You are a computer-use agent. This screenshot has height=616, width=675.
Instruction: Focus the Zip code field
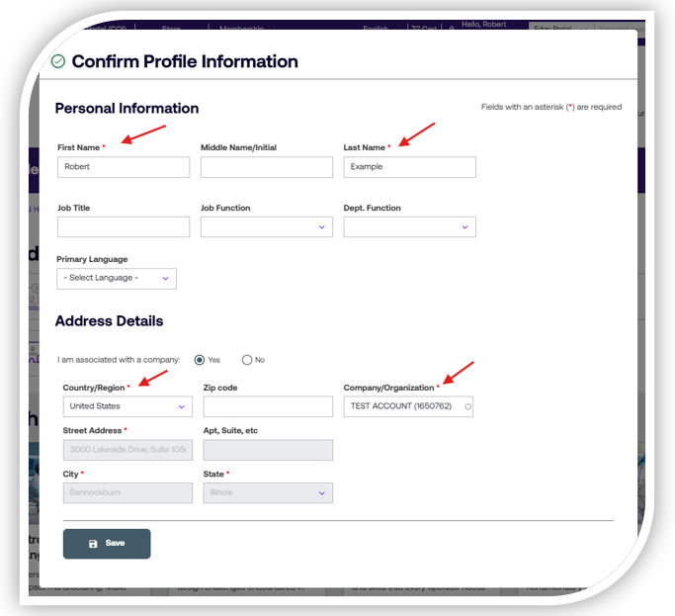click(267, 406)
